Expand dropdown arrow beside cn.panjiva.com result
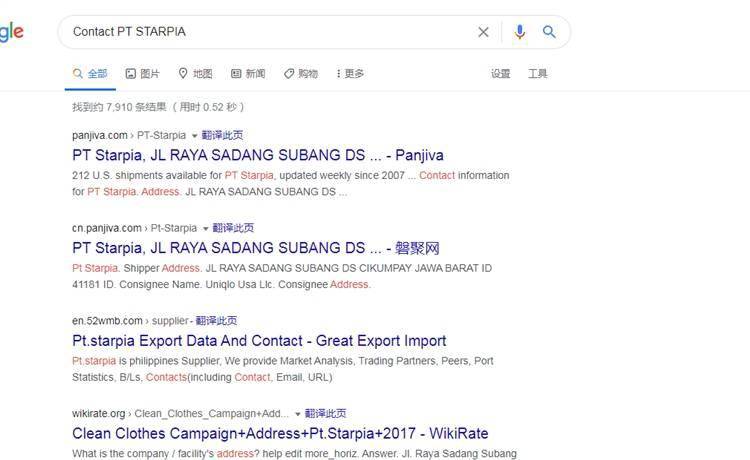The width and height of the screenshot is (750, 460). click(205, 229)
